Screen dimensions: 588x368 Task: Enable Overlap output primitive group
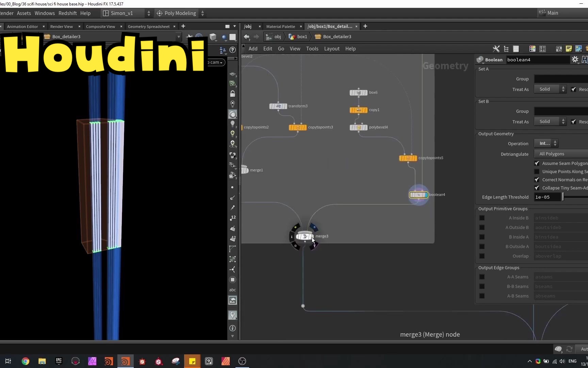coord(482,256)
